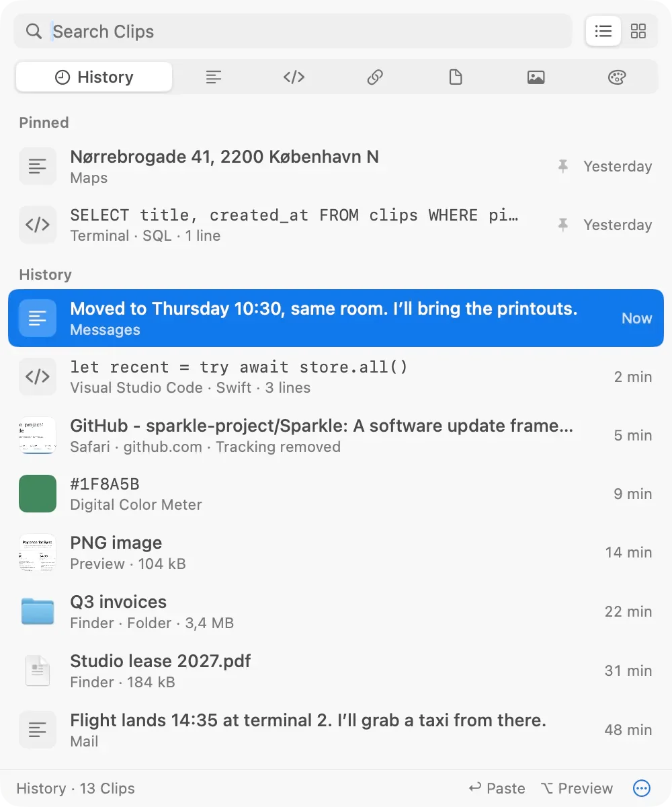Open the images filter tab

pos(536,77)
